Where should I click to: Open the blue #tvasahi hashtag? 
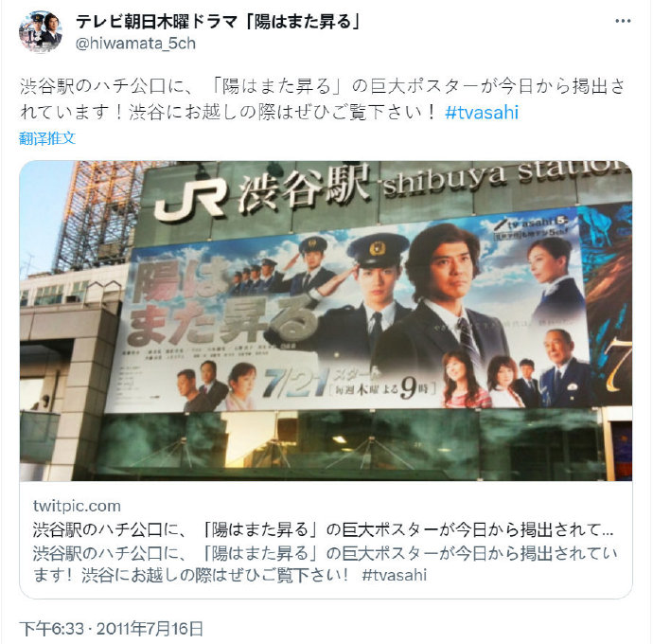482,113
